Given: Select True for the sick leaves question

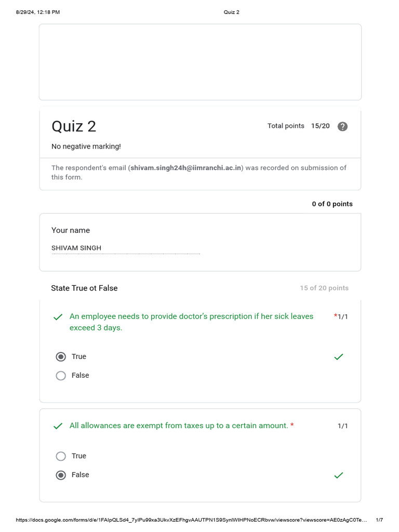Looking at the screenshot, I should click(61, 357).
